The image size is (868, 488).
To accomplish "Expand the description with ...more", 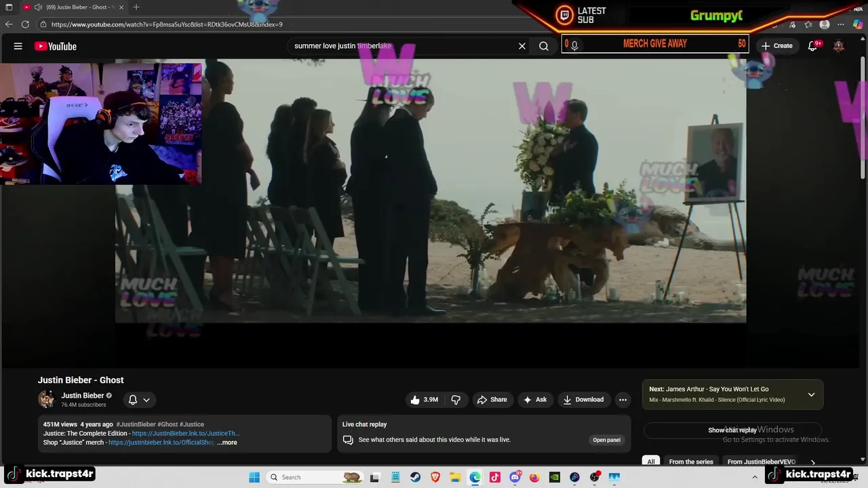I will (x=227, y=443).
